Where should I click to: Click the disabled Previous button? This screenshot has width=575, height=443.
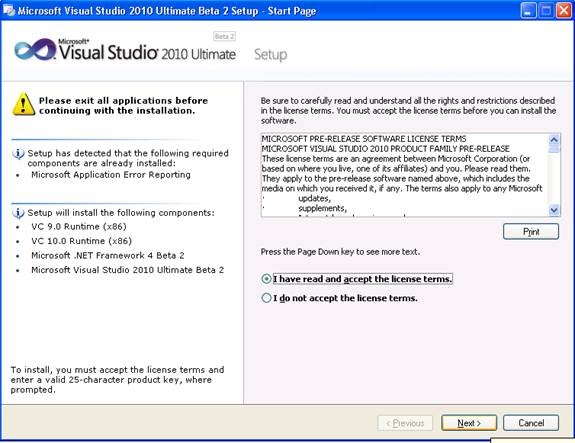coord(405,423)
